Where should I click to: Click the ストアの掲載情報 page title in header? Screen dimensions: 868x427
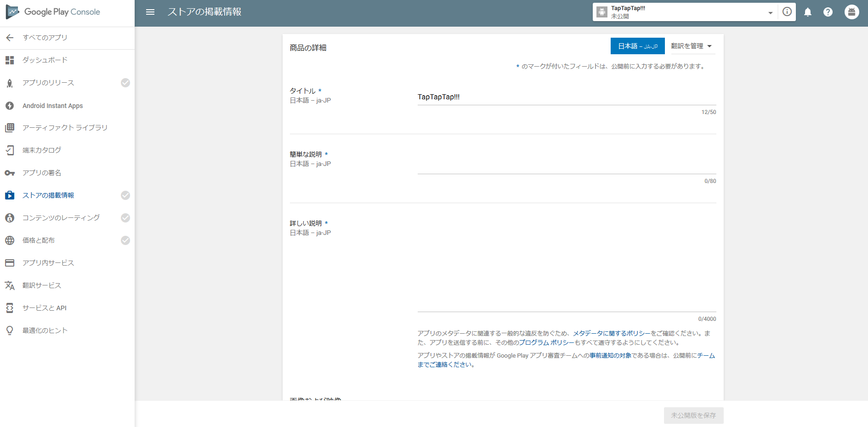tap(204, 12)
